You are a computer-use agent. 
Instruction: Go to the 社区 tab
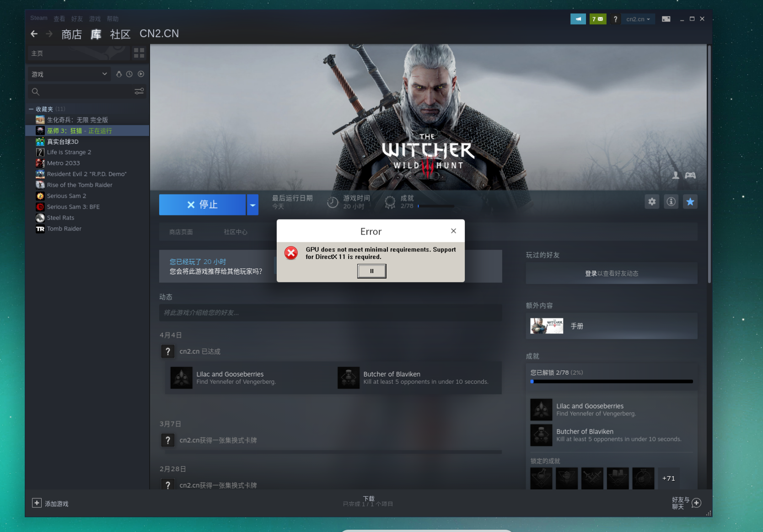(x=120, y=34)
